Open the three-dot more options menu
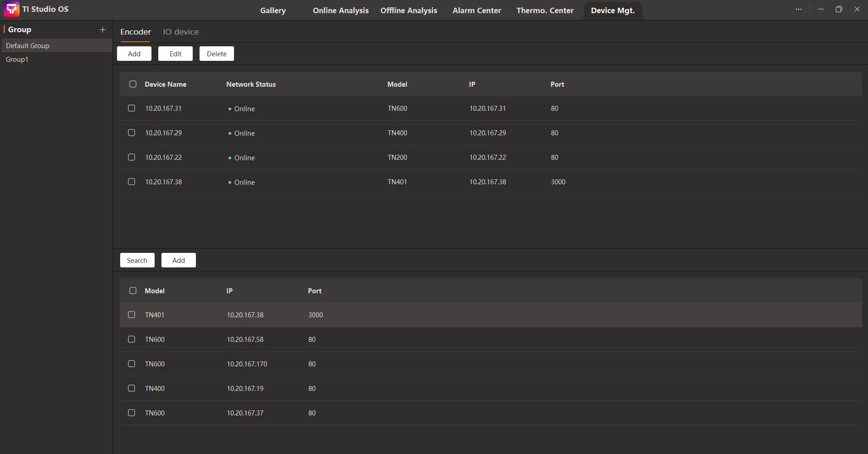The height and width of the screenshot is (454, 868). [x=799, y=9]
